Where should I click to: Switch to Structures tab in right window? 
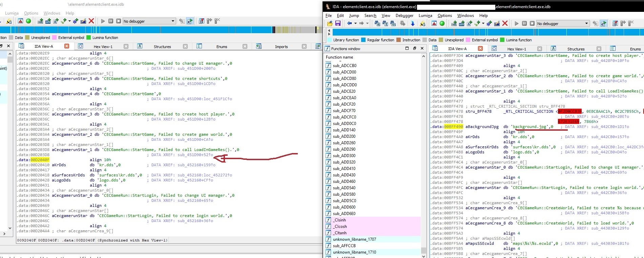tap(576, 49)
